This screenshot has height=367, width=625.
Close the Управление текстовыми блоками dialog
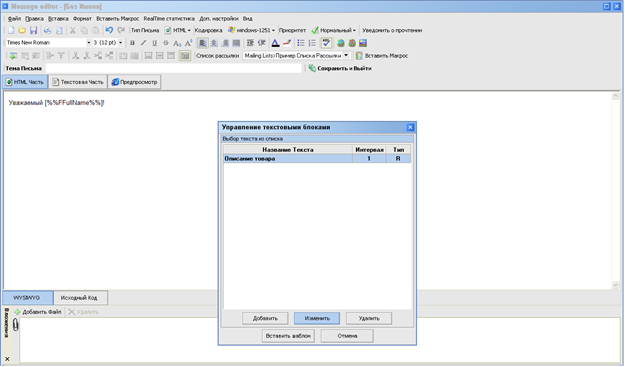410,128
